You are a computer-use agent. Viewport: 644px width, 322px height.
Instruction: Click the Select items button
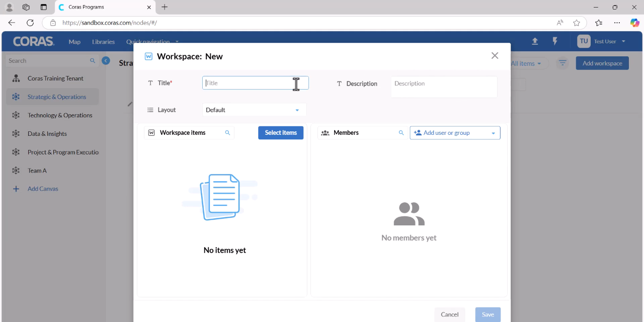tap(281, 132)
